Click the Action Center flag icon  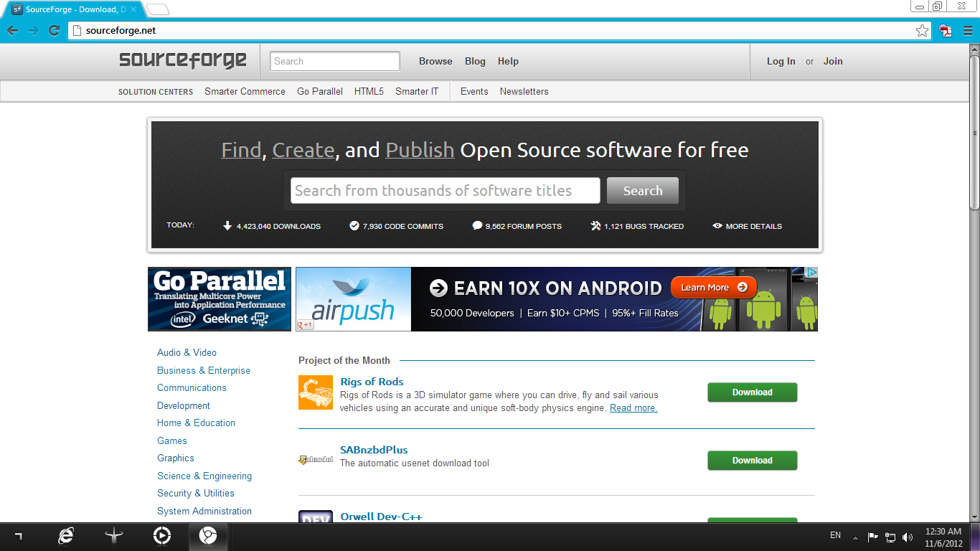pyautogui.click(x=873, y=537)
